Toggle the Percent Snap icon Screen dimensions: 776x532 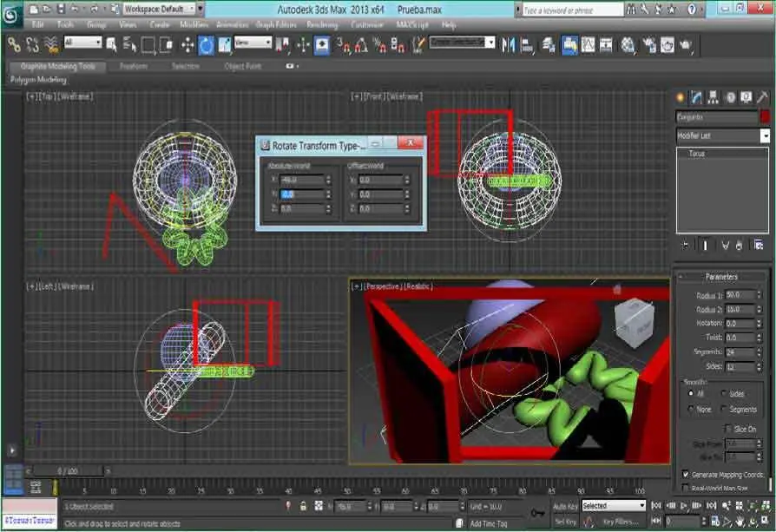pos(379,45)
